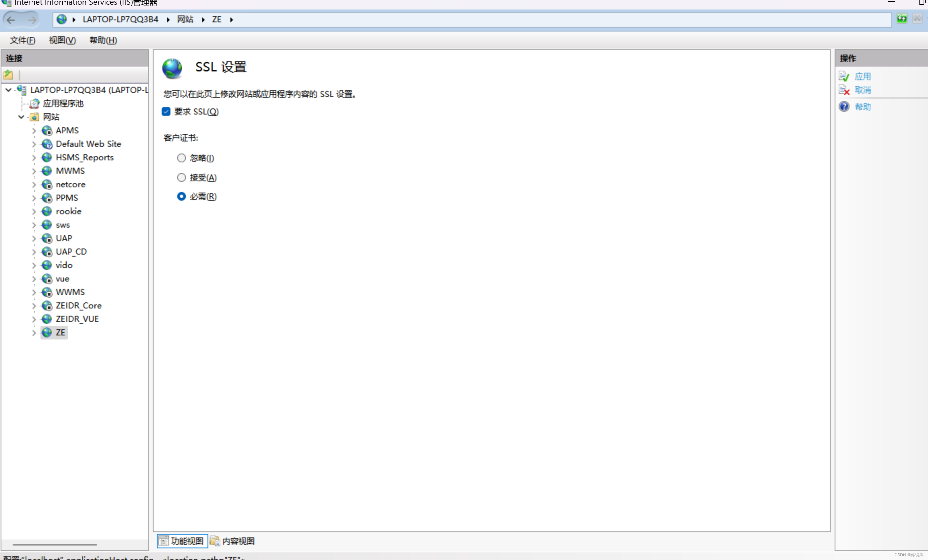
Task: Click the new connection folder icon under 连接
Action: pyautogui.click(x=8, y=74)
